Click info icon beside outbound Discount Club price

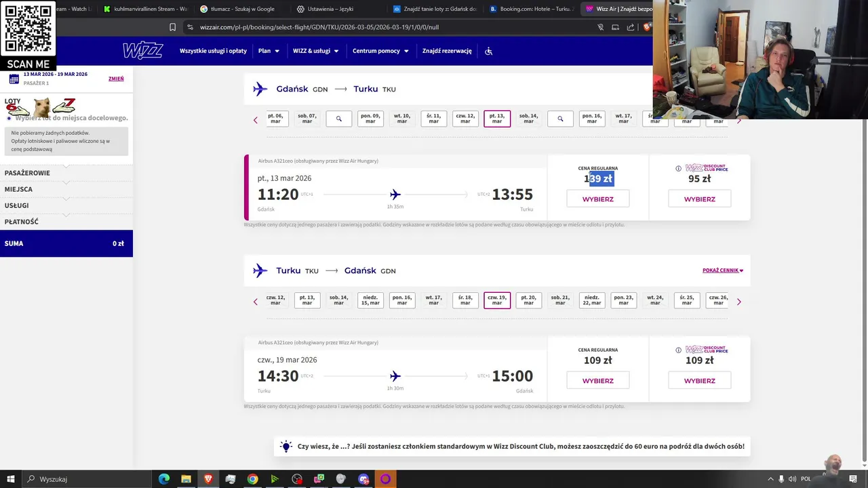[x=678, y=169]
